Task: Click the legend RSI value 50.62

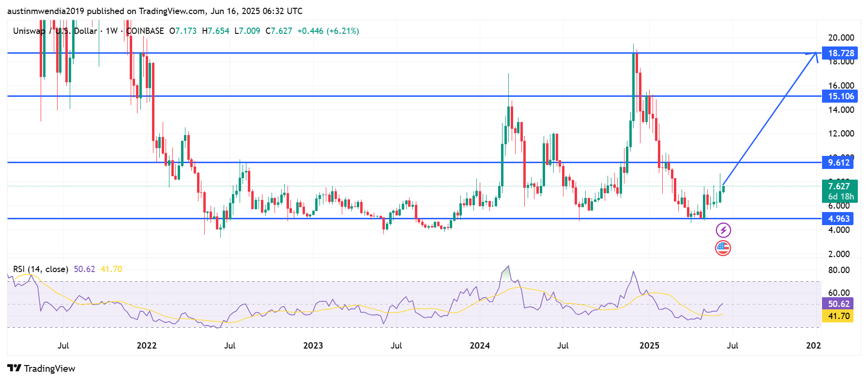Action: coord(84,269)
